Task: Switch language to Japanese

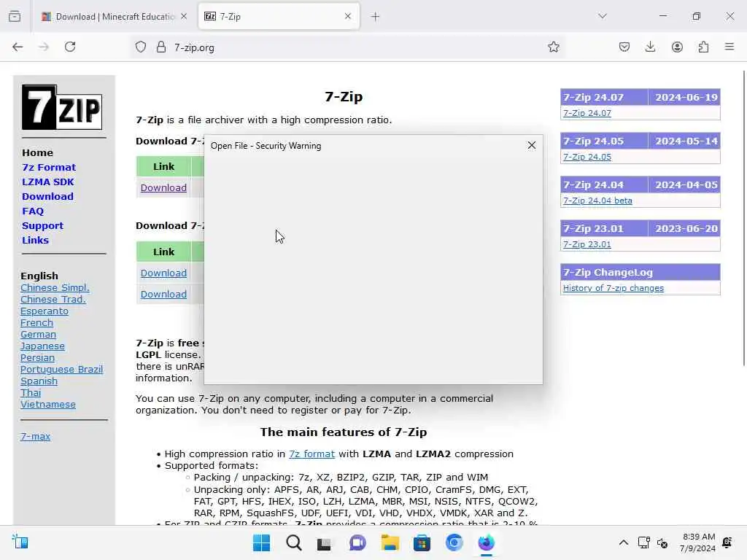Action: coord(42,346)
